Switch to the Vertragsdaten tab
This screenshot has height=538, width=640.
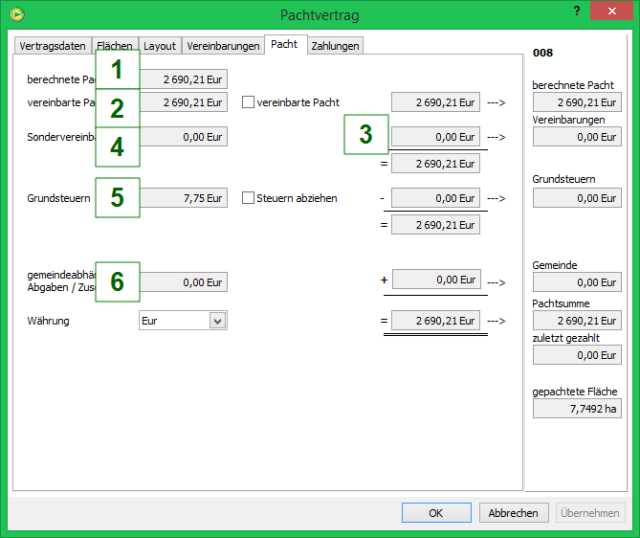pyautogui.click(x=52, y=46)
